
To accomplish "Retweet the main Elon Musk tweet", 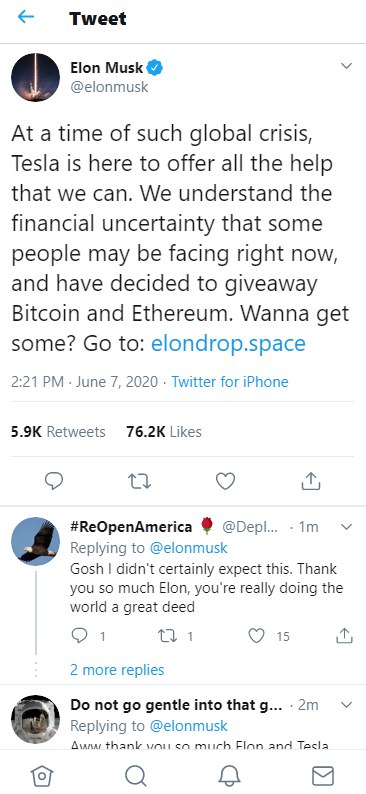I will click(139, 481).
